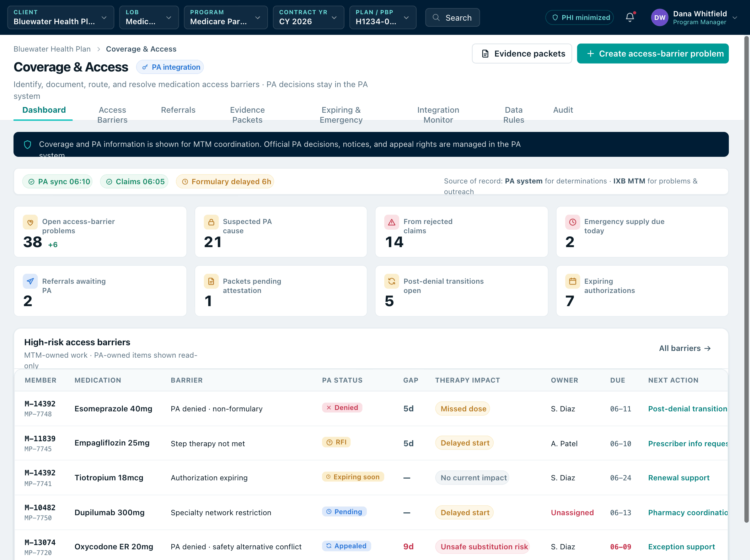The height and width of the screenshot is (560, 750).
Task: Click the PA sync 06:10 status chip
Action: [x=58, y=182]
